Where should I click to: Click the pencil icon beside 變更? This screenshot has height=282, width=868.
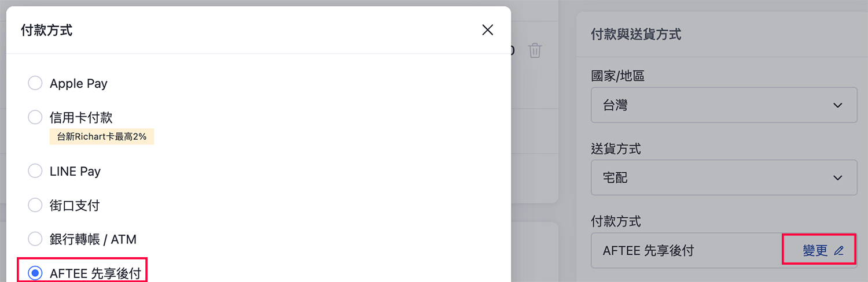pyautogui.click(x=838, y=251)
